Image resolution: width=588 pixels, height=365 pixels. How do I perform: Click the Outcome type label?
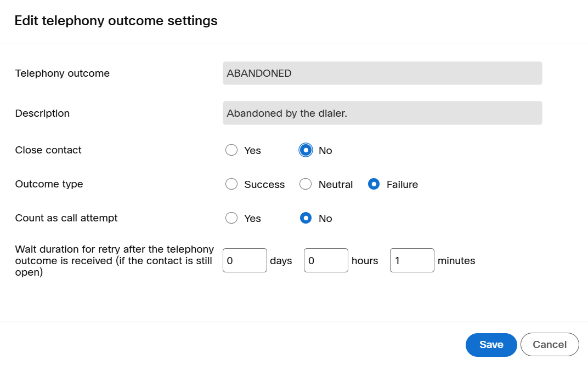[x=49, y=184]
